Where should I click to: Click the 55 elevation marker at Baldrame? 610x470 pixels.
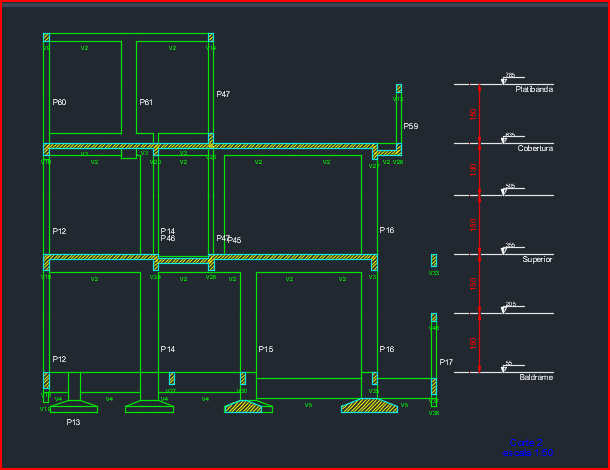click(x=505, y=366)
